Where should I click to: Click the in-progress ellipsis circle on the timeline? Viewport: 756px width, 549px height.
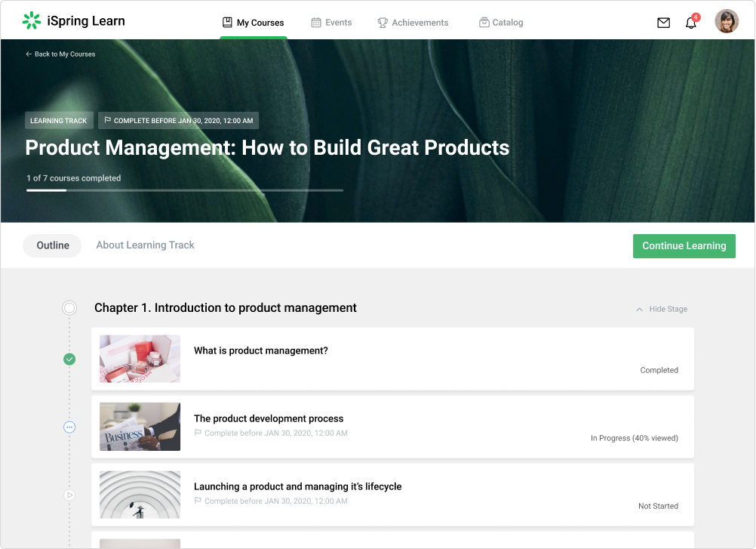[x=69, y=427]
